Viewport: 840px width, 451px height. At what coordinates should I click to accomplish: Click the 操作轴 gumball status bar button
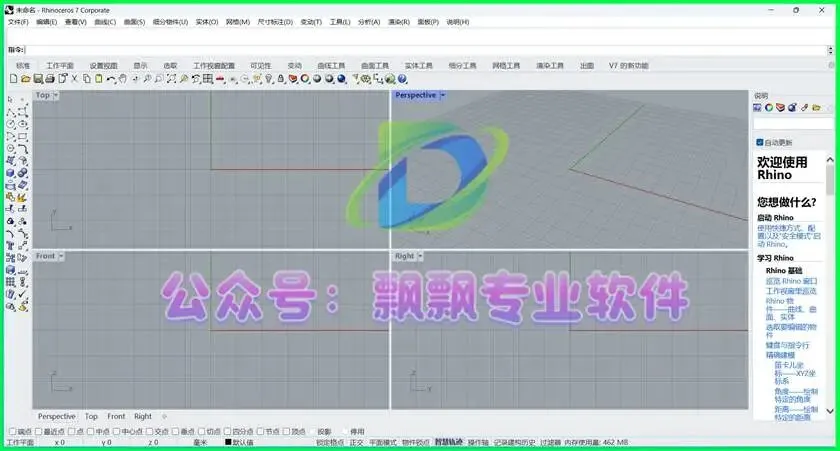[478, 442]
